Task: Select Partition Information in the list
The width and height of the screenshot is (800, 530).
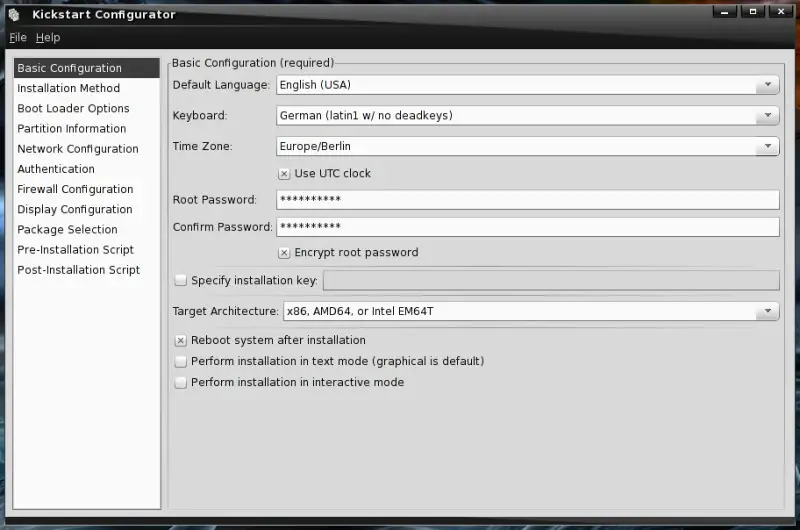Action: click(87, 129)
